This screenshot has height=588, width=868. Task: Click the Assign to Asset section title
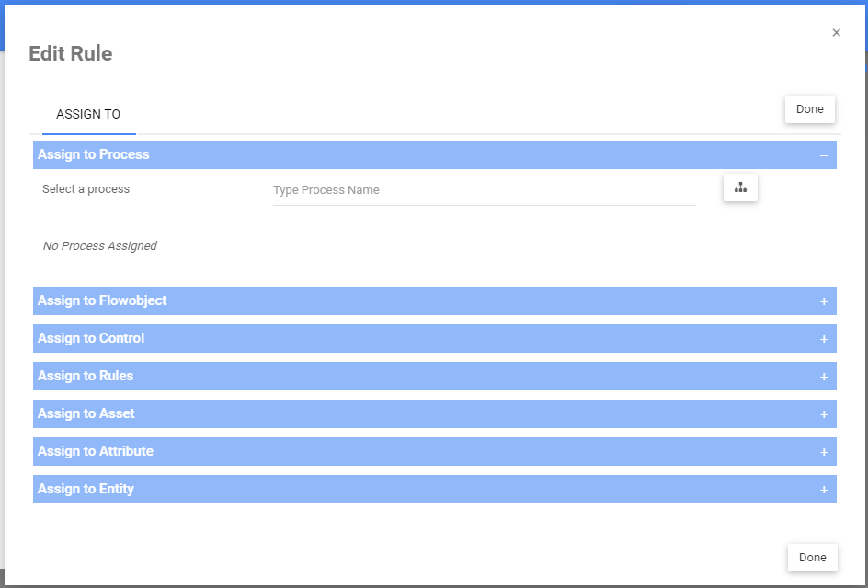(x=86, y=413)
